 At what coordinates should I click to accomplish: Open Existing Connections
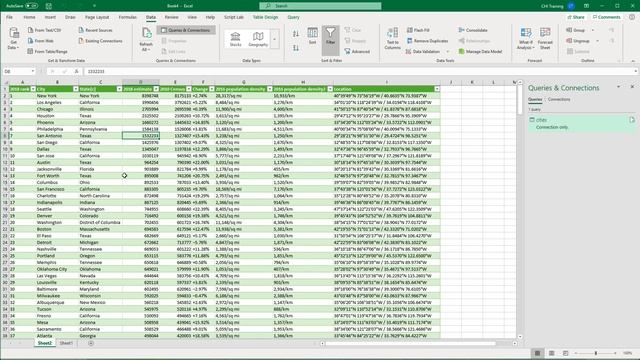[100, 41]
